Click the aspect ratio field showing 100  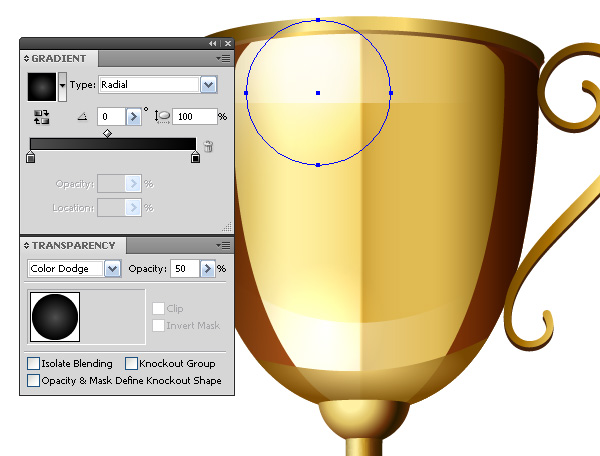195,116
